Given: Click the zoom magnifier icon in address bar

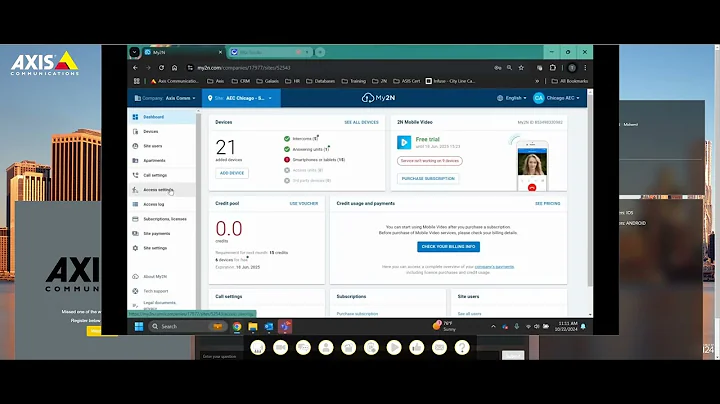Looking at the screenshot, I should 509,67.
